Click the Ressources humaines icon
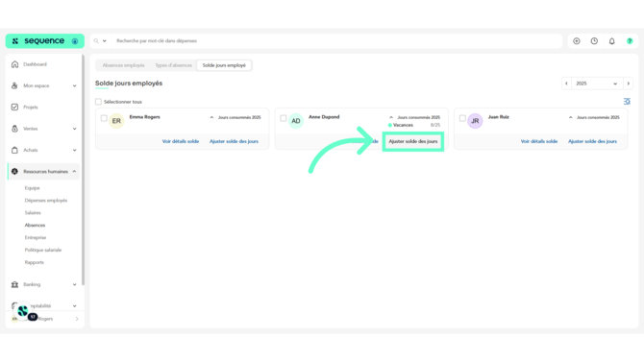The image size is (644, 362). pyautogui.click(x=14, y=172)
